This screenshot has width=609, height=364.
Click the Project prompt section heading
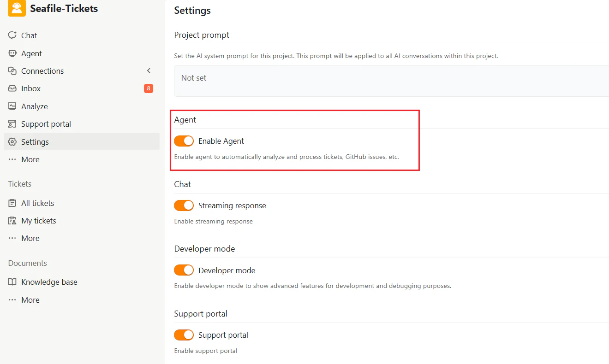coord(202,35)
